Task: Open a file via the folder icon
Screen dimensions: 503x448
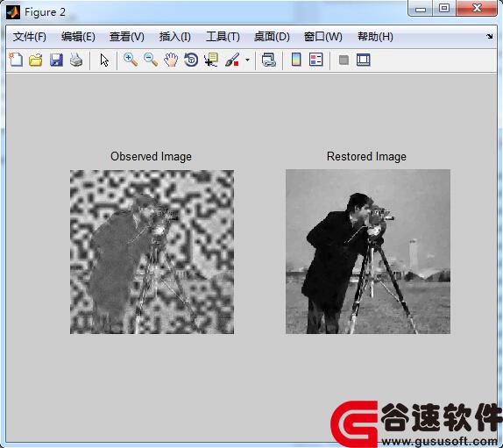Action: coord(36,60)
